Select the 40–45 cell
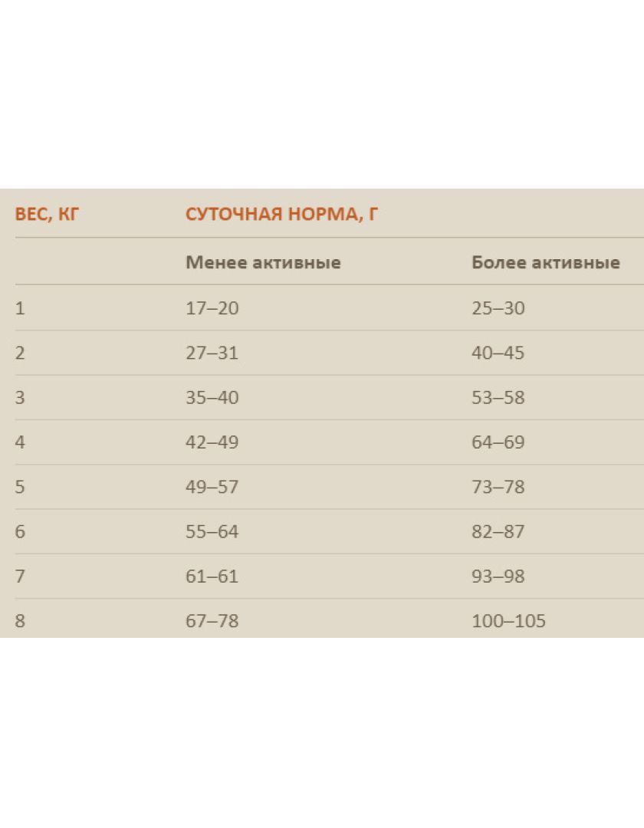The height and width of the screenshot is (828, 644). (x=498, y=353)
